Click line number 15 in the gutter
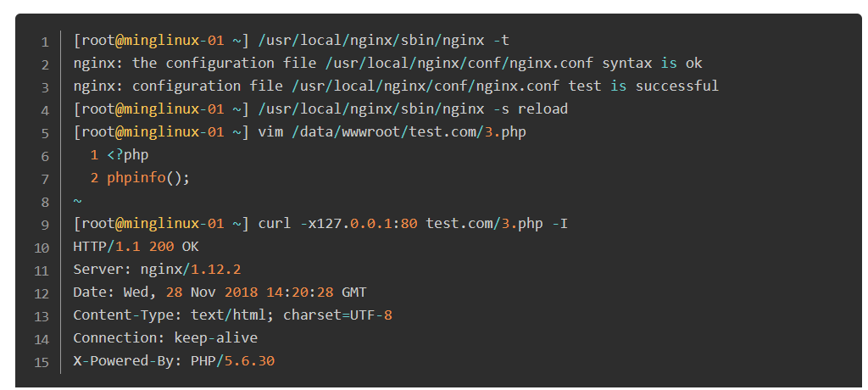 42,363
